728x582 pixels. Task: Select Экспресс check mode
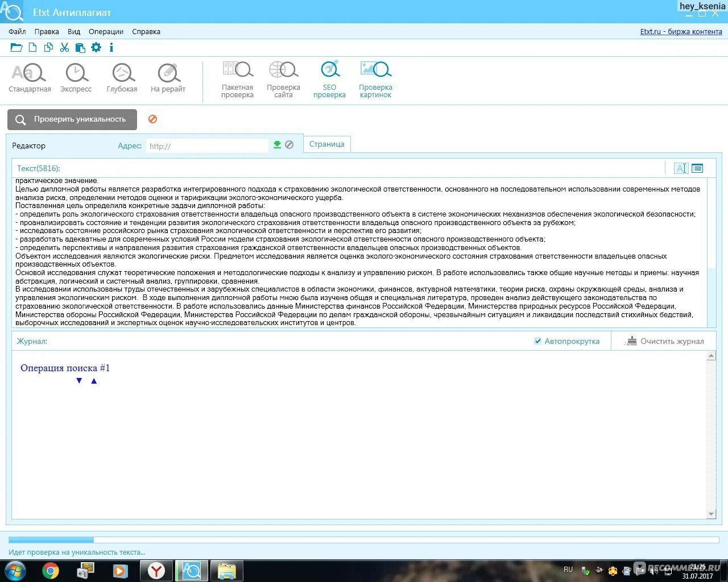[x=76, y=78]
